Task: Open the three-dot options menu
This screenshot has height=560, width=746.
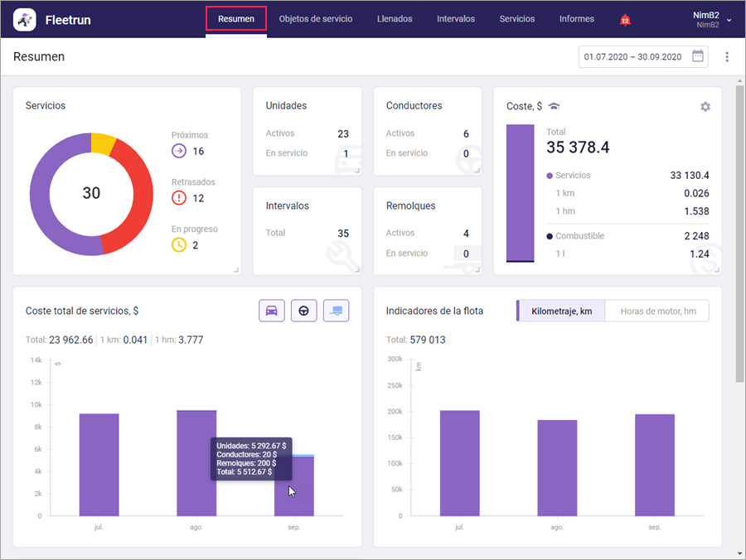Action: (726, 56)
